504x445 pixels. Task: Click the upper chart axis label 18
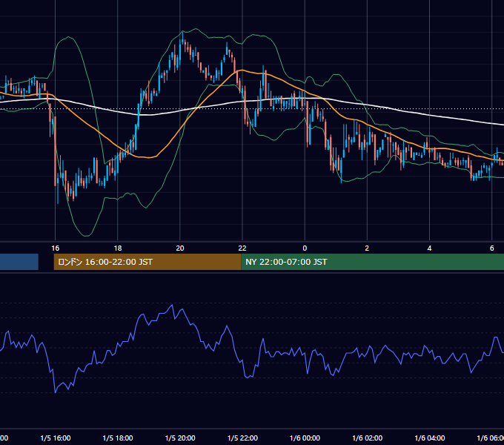(118, 248)
